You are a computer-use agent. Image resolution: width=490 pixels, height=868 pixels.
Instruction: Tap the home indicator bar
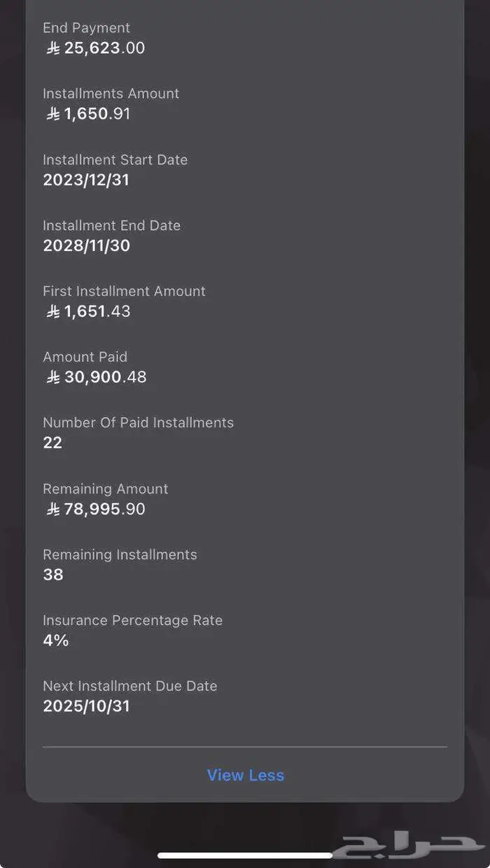245,855
